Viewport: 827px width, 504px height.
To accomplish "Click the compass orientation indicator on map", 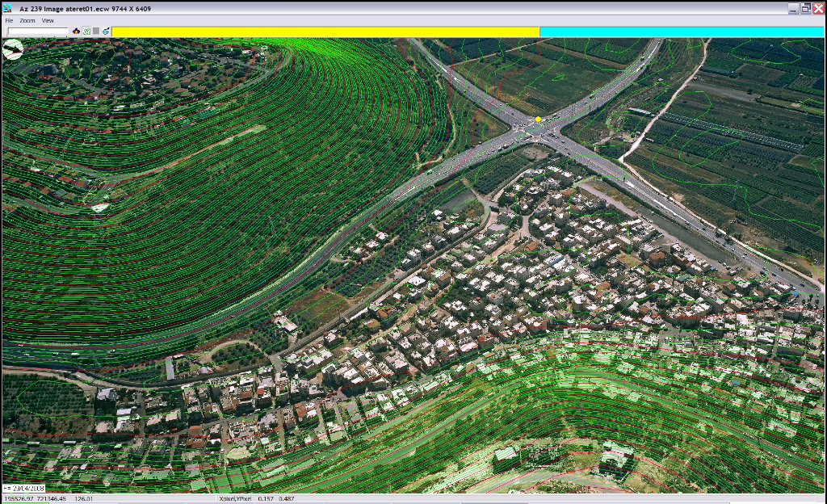I will [x=13, y=50].
